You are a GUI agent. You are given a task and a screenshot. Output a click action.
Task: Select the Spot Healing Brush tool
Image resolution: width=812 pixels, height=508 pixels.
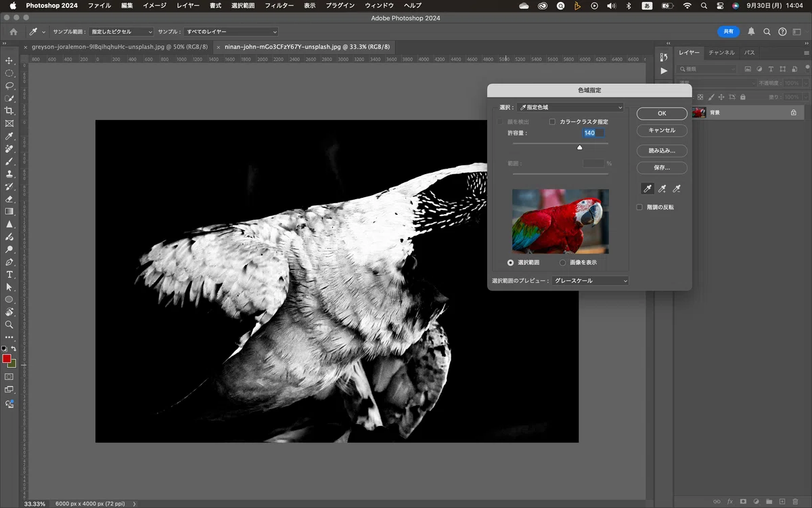tap(9, 149)
